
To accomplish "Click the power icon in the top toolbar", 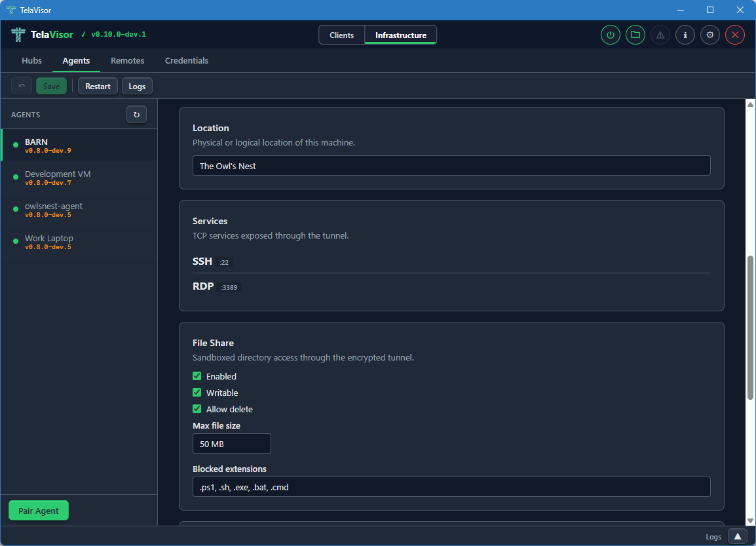I will 610,35.
